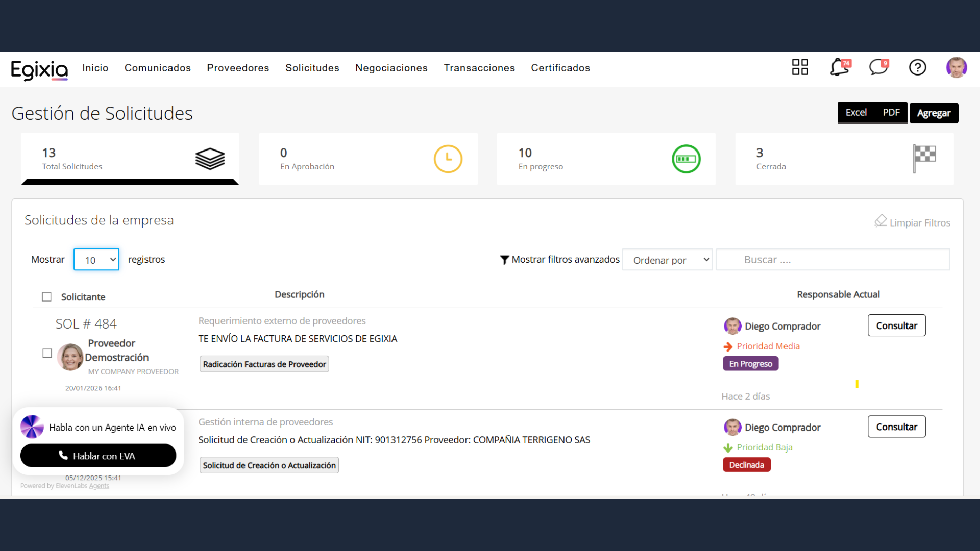Click the En Aprobación clock icon
The height and width of the screenshot is (551, 980).
(x=448, y=159)
